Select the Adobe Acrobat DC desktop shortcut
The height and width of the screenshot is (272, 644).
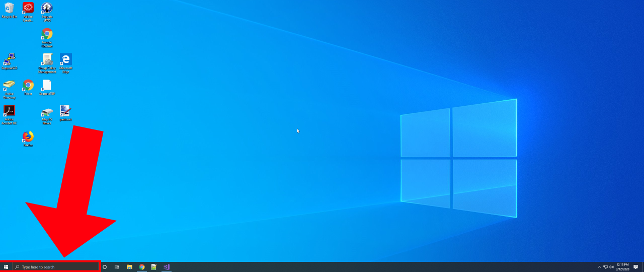coord(9,111)
